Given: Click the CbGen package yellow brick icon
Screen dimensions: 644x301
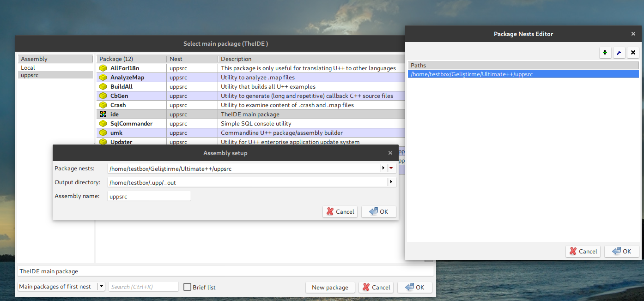Looking at the screenshot, I should click(103, 96).
